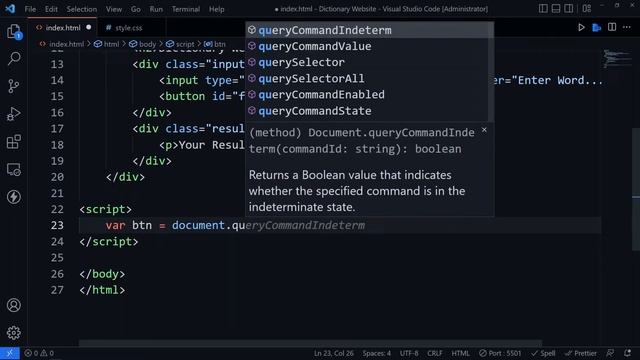Open the editor More Actions ellipsis
The image size is (640, 360).
[627, 27]
